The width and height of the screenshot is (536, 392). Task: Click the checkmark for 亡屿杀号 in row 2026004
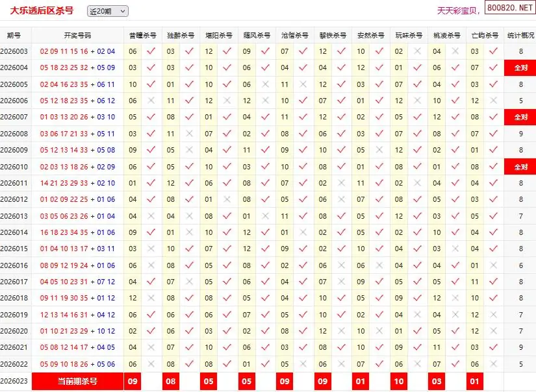click(494, 67)
